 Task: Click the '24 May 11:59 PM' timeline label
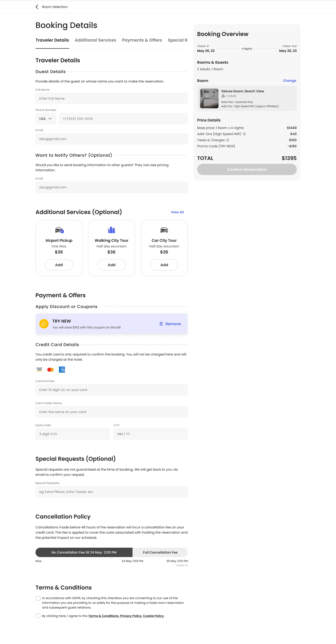point(132,561)
